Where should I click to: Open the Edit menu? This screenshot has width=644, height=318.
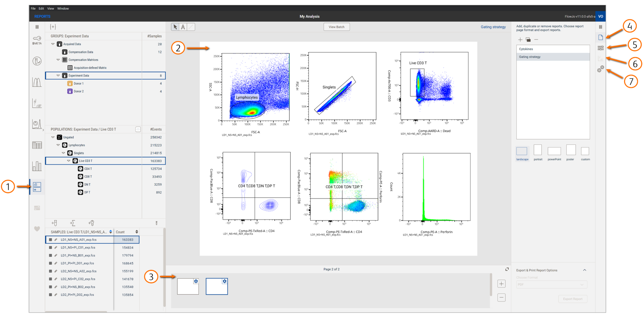tap(41, 8)
